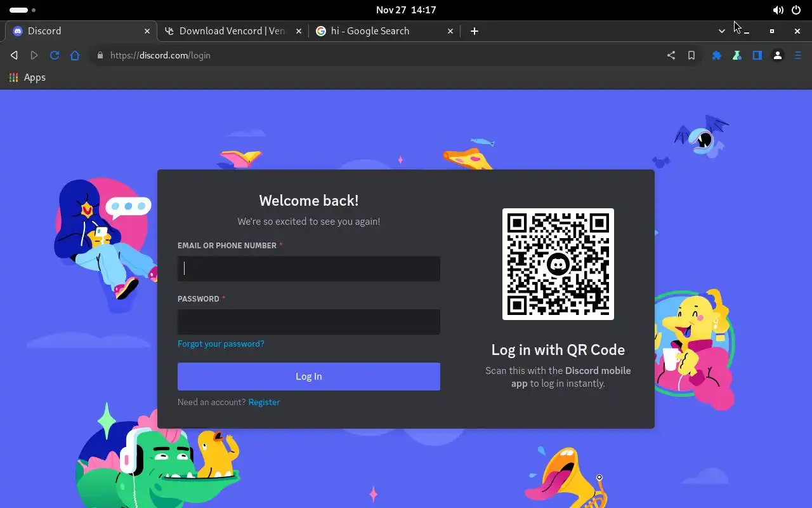
Task: Switch to the Download Vencord tab
Action: pyautogui.click(x=232, y=30)
